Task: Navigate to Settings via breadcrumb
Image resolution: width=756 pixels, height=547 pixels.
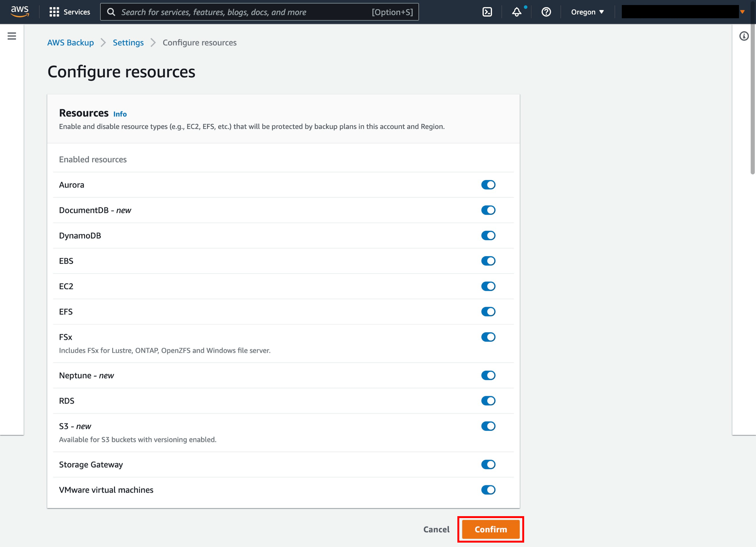Action: pos(128,42)
